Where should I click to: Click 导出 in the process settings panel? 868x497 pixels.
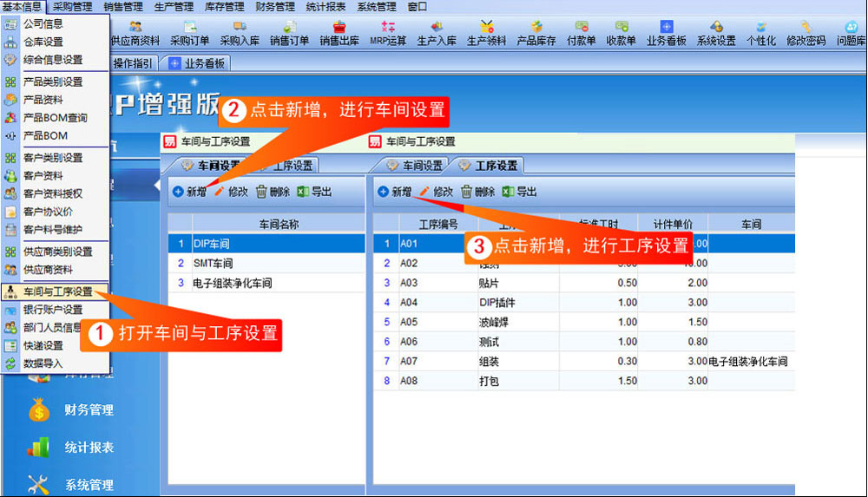click(x=520, y=192)
